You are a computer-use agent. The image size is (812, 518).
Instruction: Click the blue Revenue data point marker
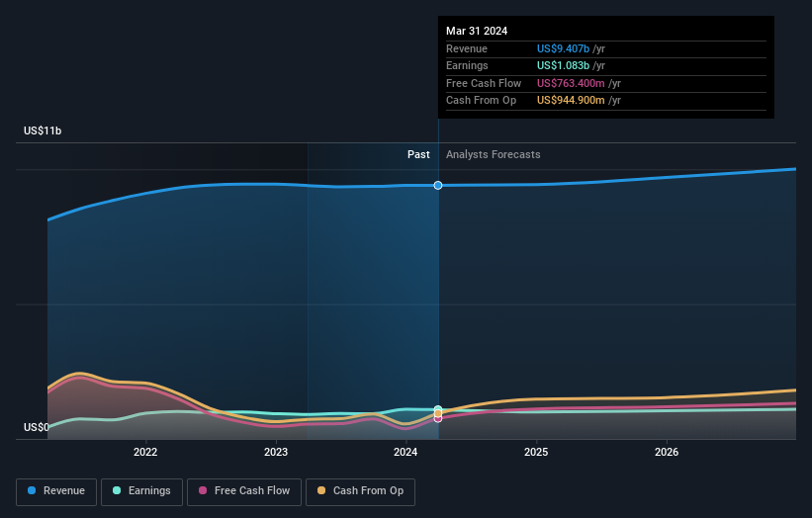tap(438, 185)
